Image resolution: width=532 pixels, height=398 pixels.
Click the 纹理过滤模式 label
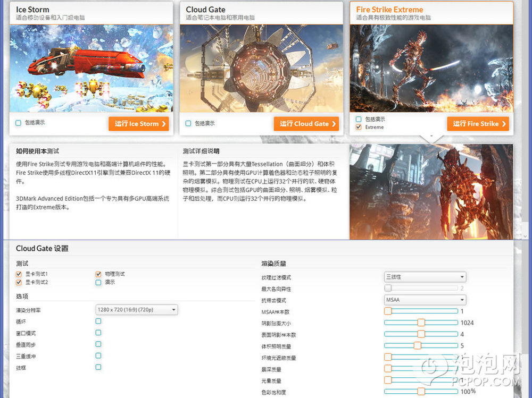coord(276,277)
